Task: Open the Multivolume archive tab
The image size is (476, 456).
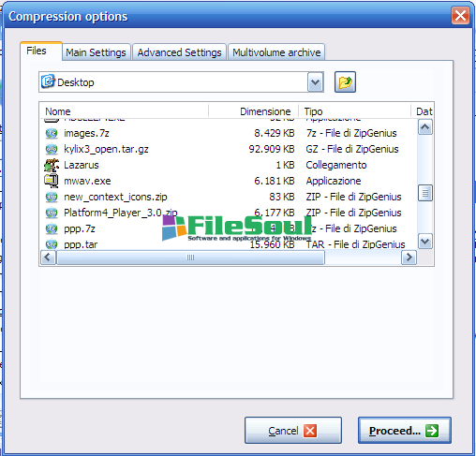Action: pos(276,52)
